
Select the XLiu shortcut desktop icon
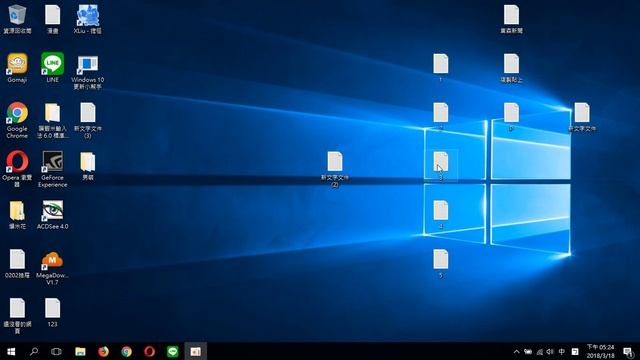click(88, 19)
